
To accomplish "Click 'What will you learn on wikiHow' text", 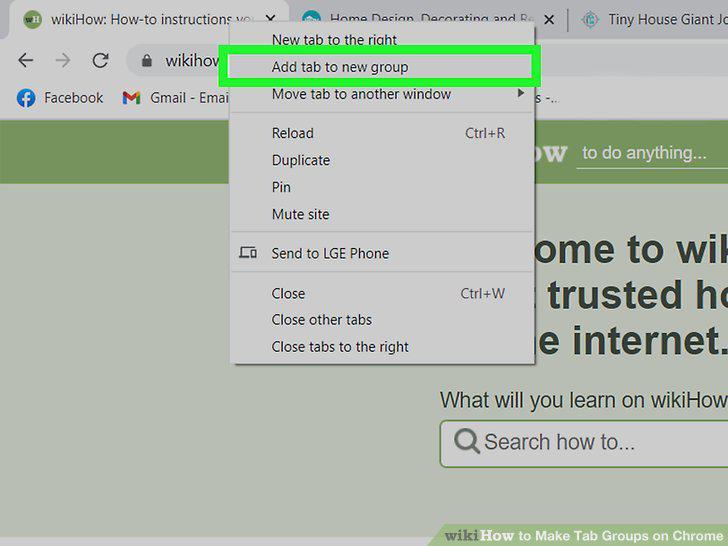I will tap(584, 400).
